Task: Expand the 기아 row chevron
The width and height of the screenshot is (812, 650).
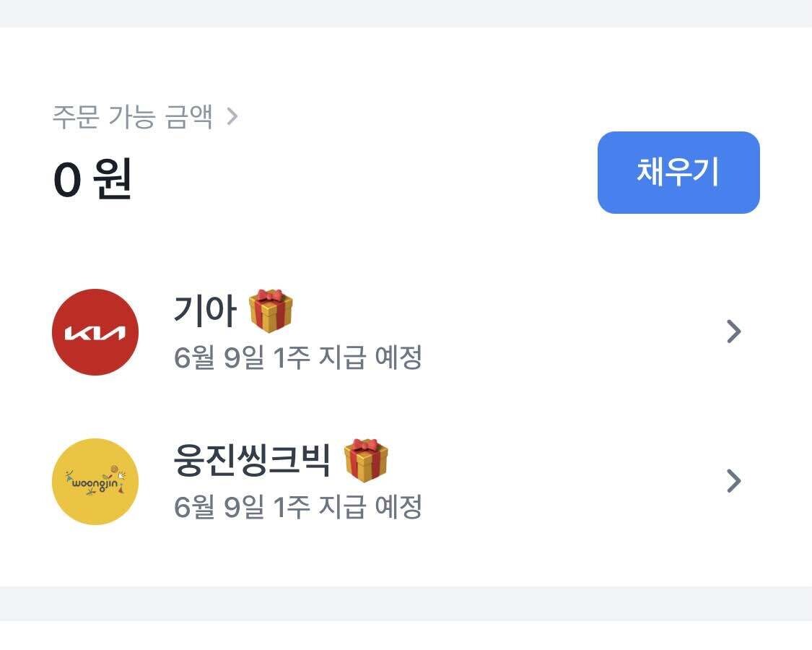Action: 733,331
